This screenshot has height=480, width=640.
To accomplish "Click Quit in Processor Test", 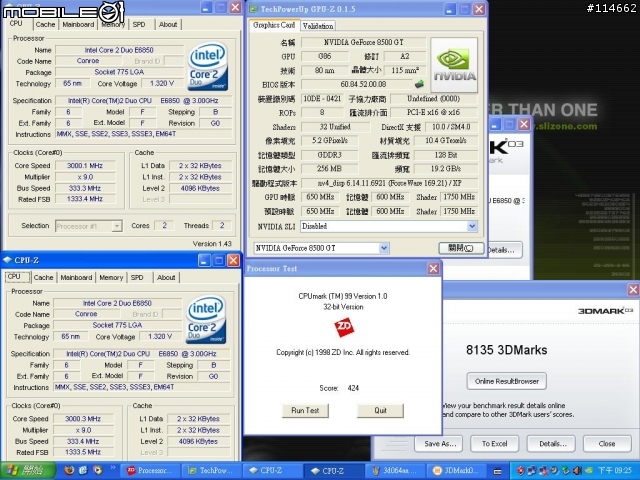I will 380,411.
